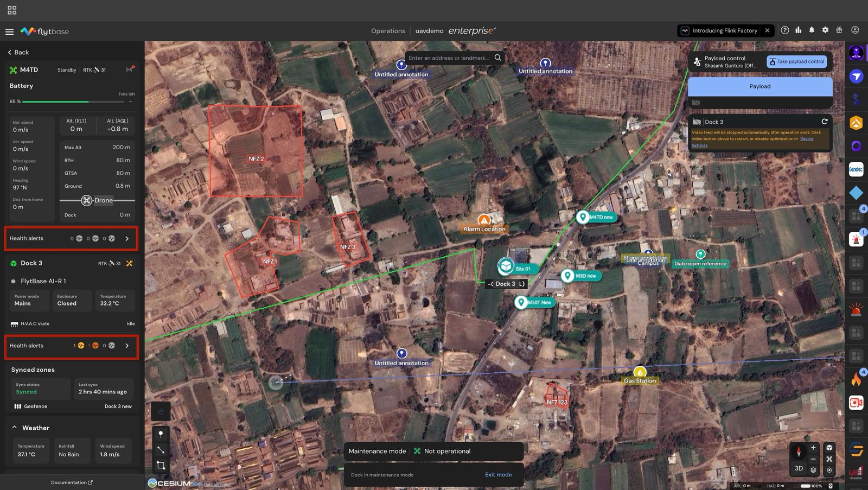This screenshot has width=868, height=490.
Task: Open the Documentation link
Action: click(x=72, y=482)
